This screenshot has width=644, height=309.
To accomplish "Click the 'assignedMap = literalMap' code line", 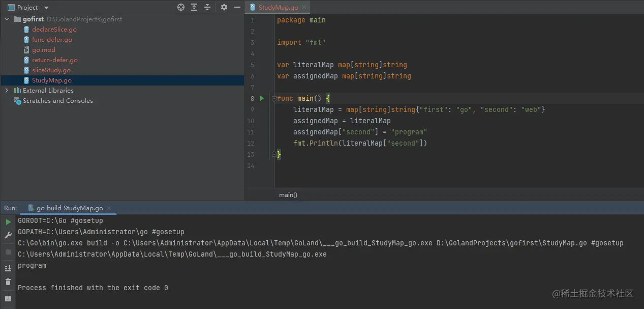I will pos(342,121).
